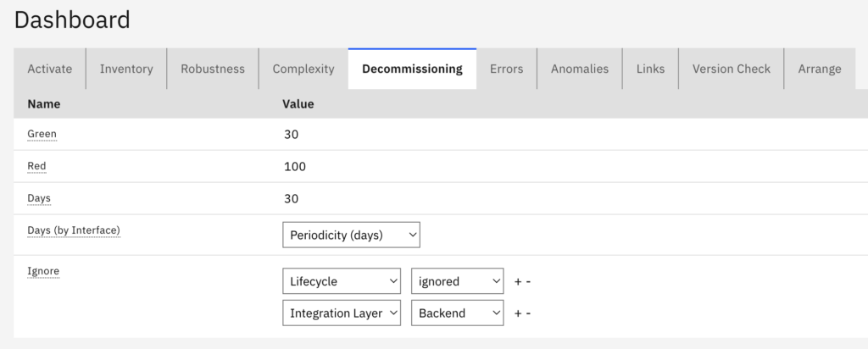Expand the Lifecycle dropdown
Viewport: 868px width, 349px height.
point(342,281)
